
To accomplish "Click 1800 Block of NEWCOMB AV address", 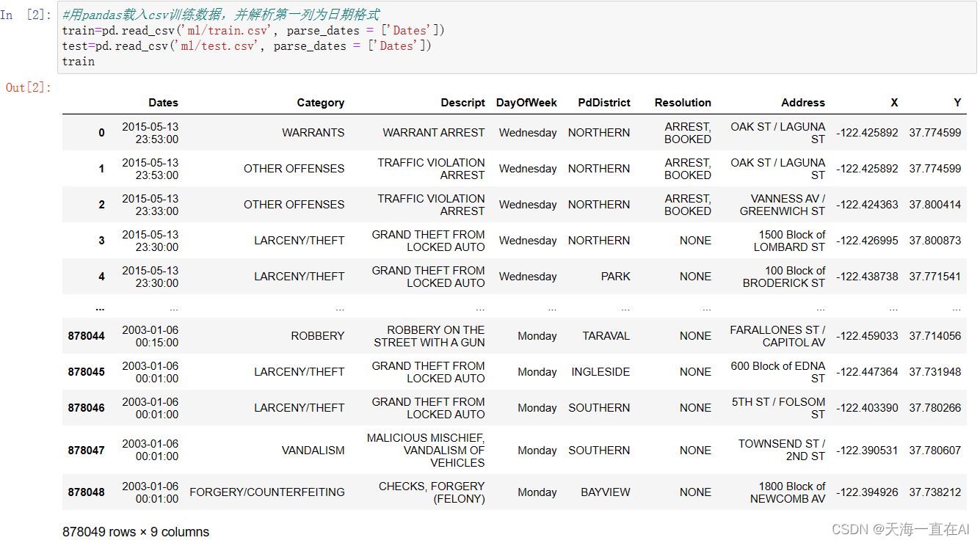I will point(788,492).
